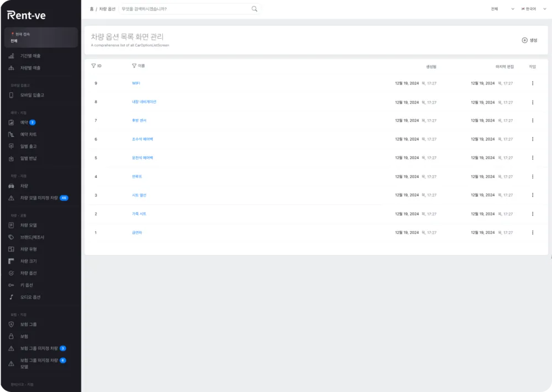Viewport: 552px width, 392px height.
Task: Open the actions menu for the WIFI row
Action: [x=533, y=83]
